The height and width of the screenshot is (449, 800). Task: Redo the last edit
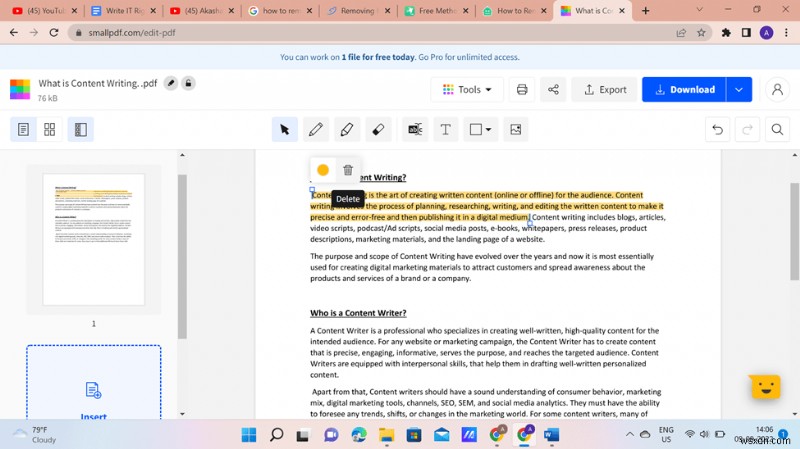click(747, 130)
